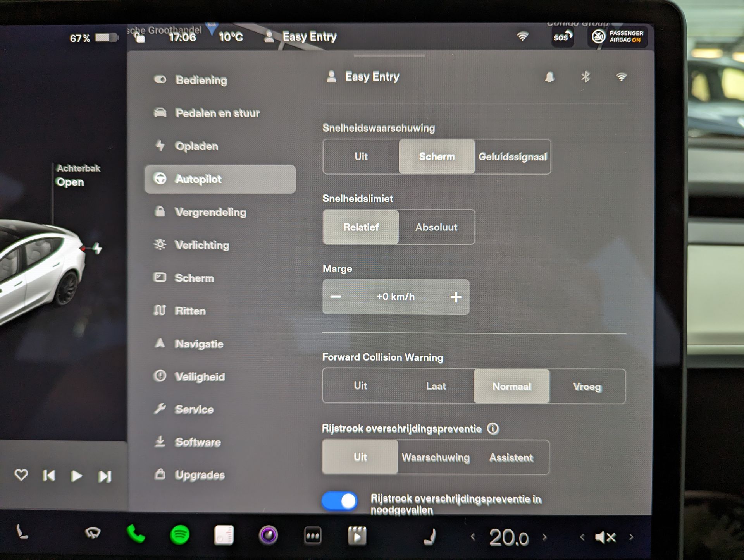Open the camera app icon

pos(268,536)
